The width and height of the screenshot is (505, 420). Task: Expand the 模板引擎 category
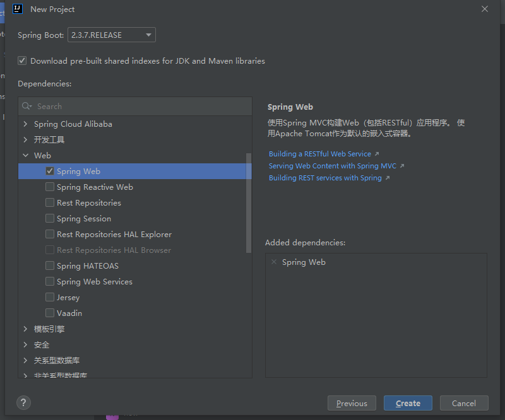[25, 329]
